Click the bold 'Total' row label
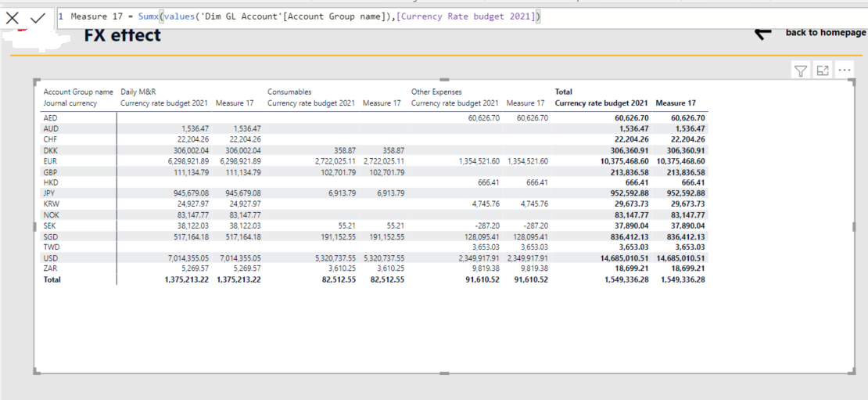The width and height of the screenshot is (868, 400). click(52, 279)
